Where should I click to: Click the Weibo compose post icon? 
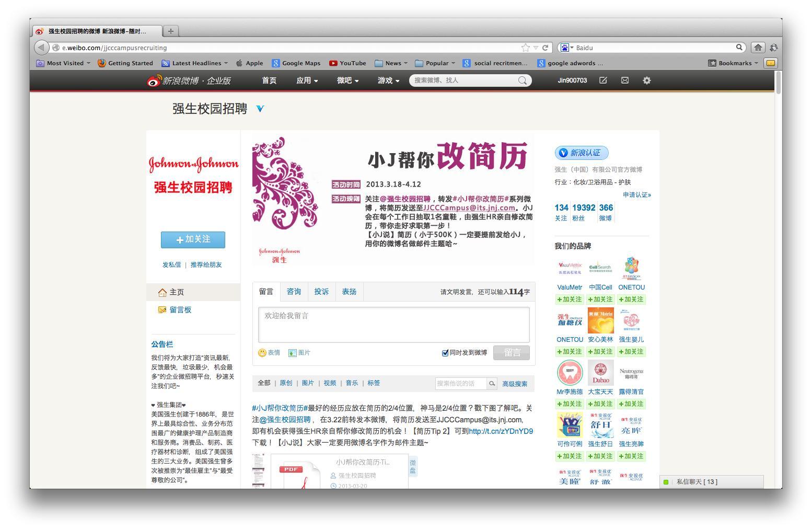point(603,80)
